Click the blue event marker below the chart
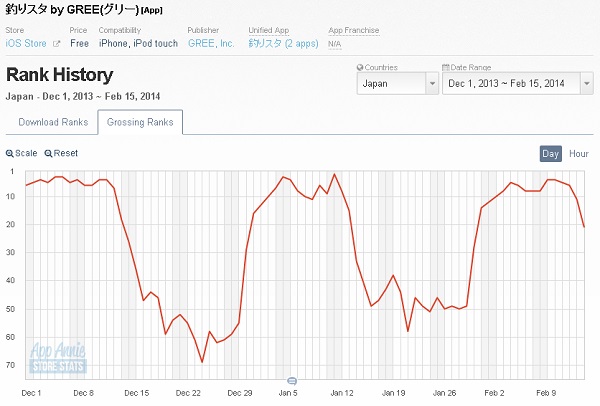The height and width of the screenshot is (406, 600). point(292,381)
